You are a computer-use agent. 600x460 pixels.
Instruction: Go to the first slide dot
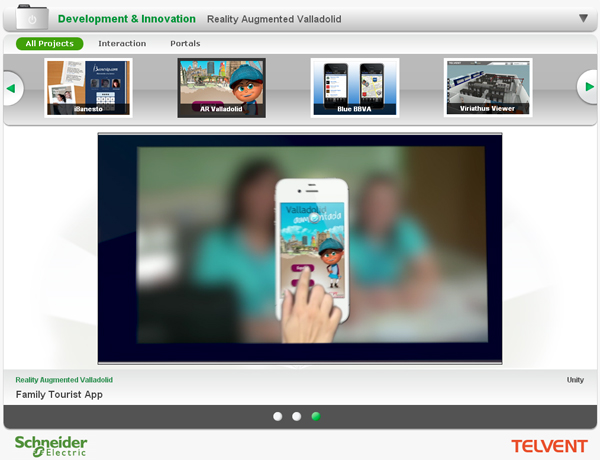277,416
